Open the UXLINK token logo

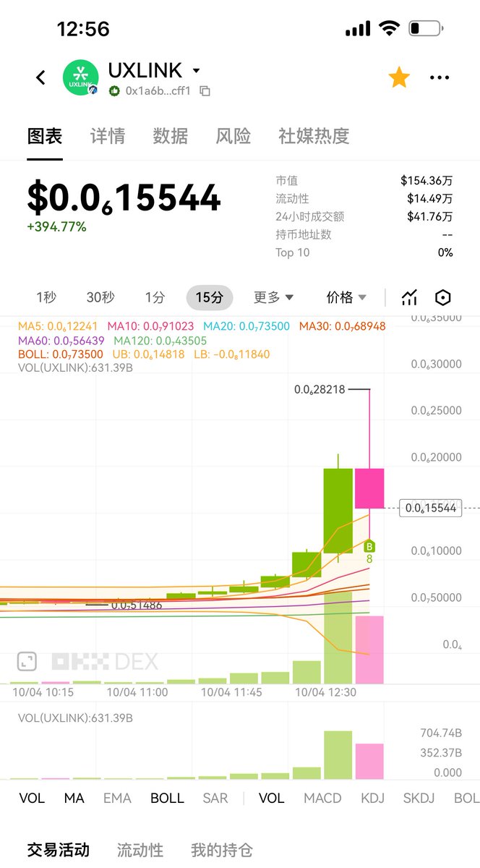[80, 77]
